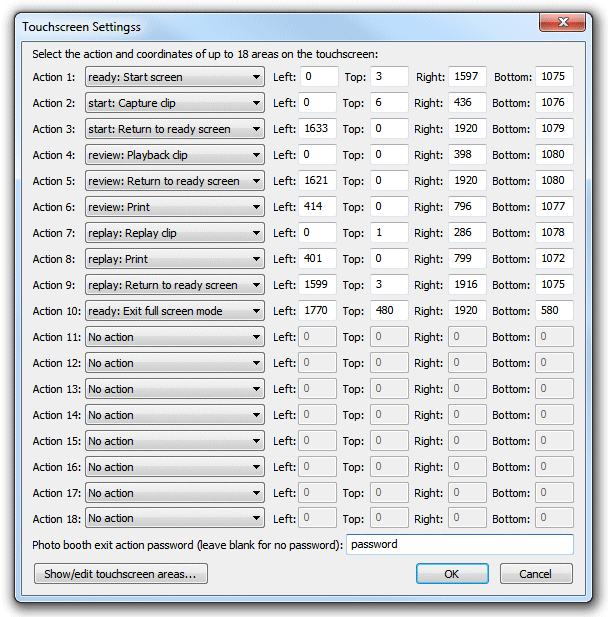Click Action 9 Top field showing 3

[x=389, y=284]
